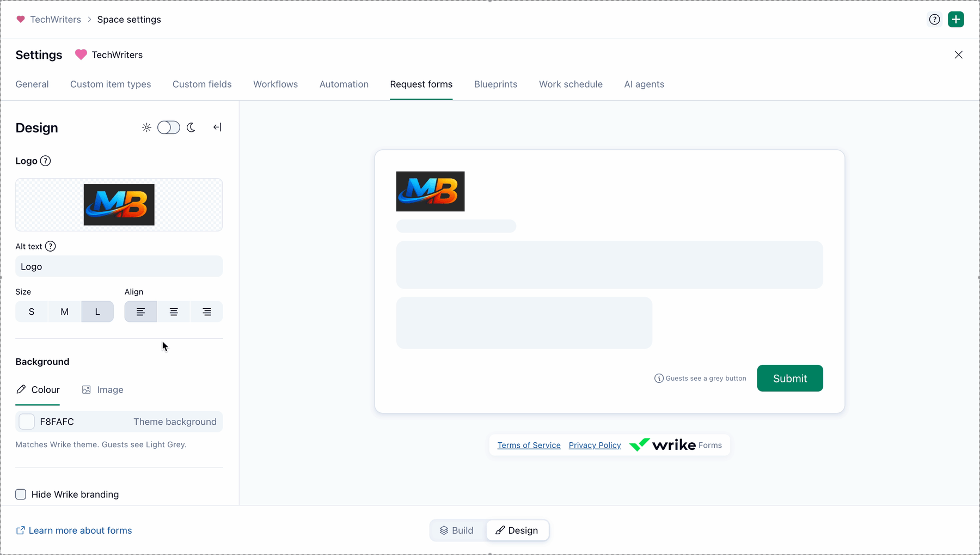Click the Theme background colour field

(x=119, y=422)
